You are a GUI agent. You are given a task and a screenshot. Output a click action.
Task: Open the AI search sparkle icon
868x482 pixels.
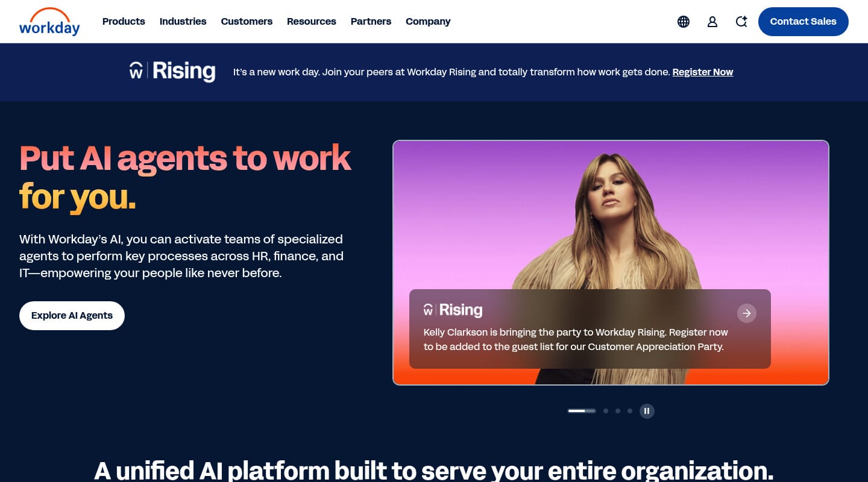coord(741,22)
